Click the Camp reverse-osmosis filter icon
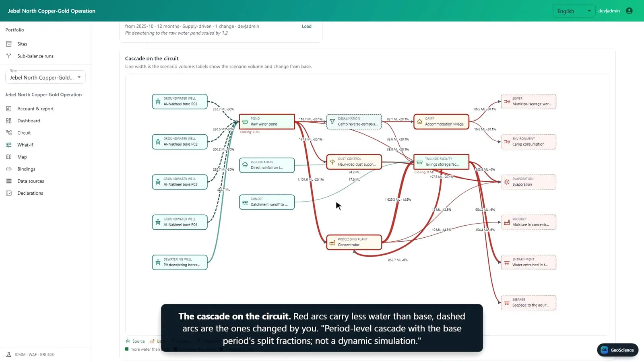The image size is (644, 362). click(x=332, y=121)
